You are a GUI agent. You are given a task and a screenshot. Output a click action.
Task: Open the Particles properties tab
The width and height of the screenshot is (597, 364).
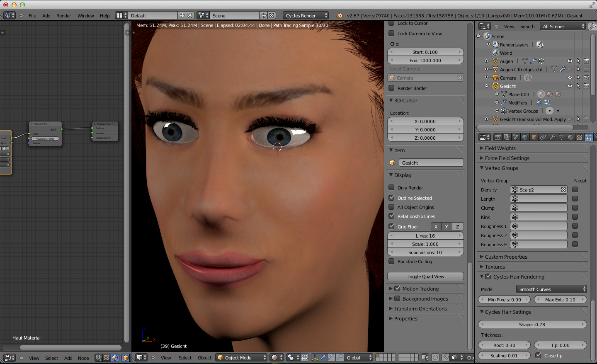coord(589,137)
